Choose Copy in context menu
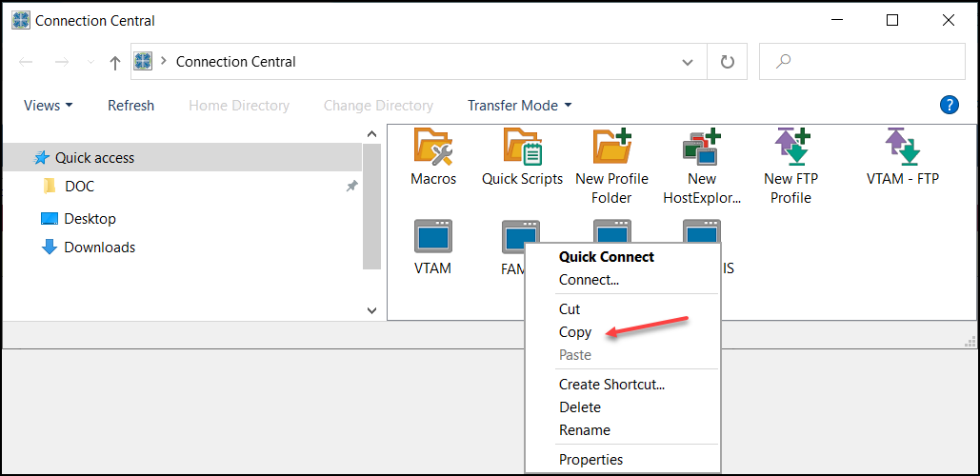980x476 pixels. (575, 332)
